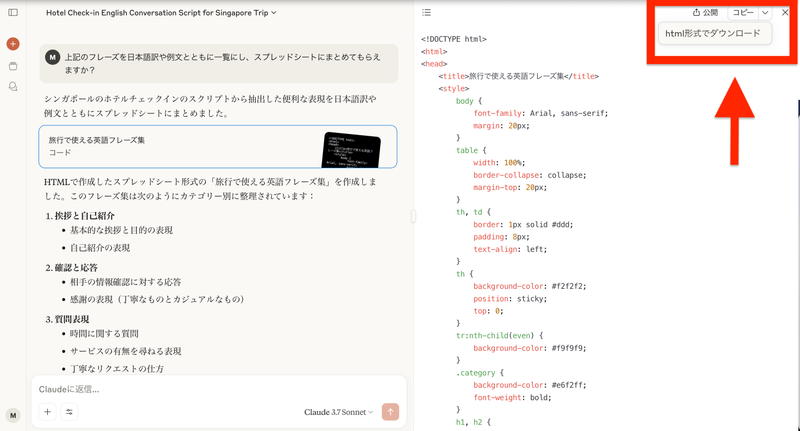
Task: Click the position: sticky code line
Action: (510, 299)
